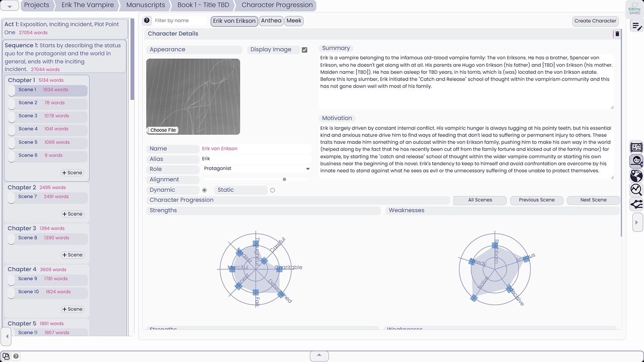Select the Static radio button
The width and height of the screenshot is (644, 362).
(272, 190)
